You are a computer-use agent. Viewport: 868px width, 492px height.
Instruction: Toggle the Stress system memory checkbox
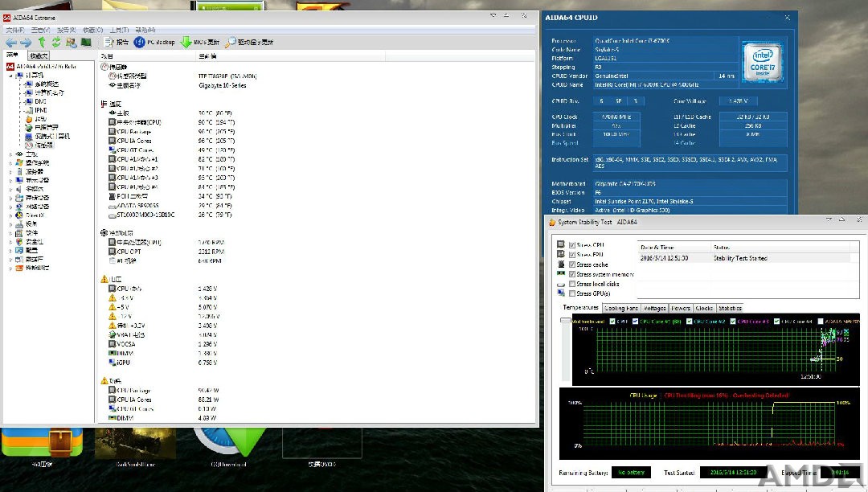point(572,274)
